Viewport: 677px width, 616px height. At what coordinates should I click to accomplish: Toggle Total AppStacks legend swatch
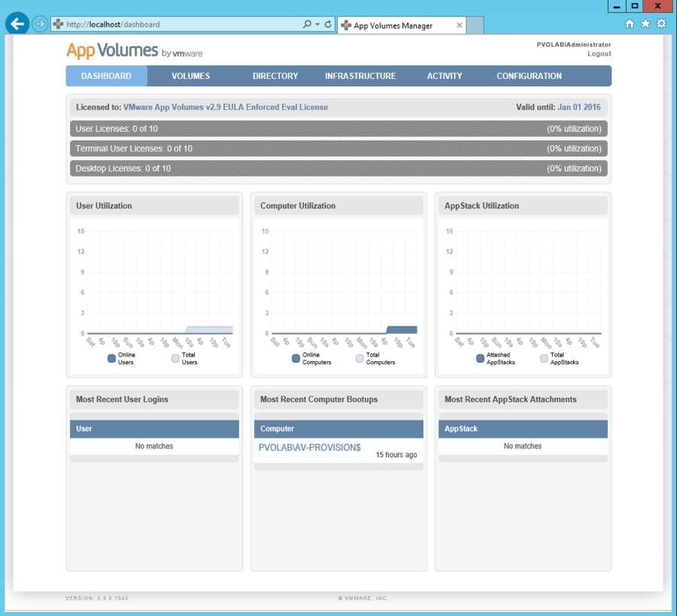pos(544,358)
